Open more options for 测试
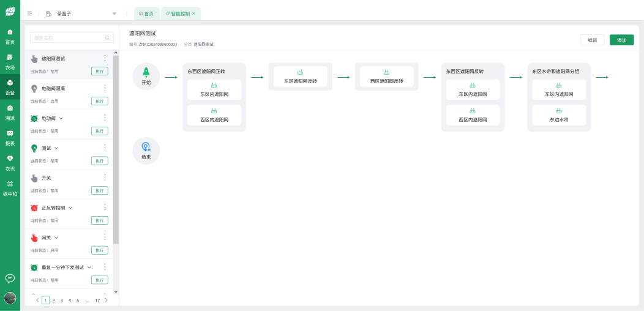Viewport: 644px width, 311px height. coord(105,148)
